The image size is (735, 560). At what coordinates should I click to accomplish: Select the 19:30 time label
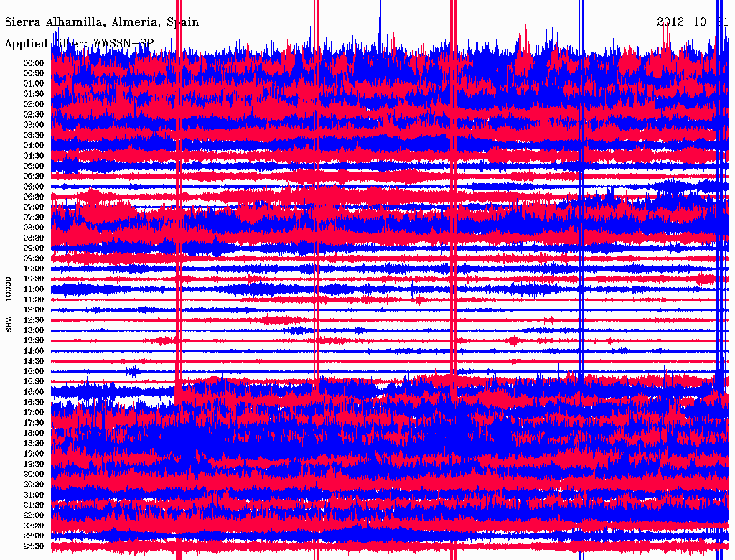pyautogui.click(x=33, y=464)
